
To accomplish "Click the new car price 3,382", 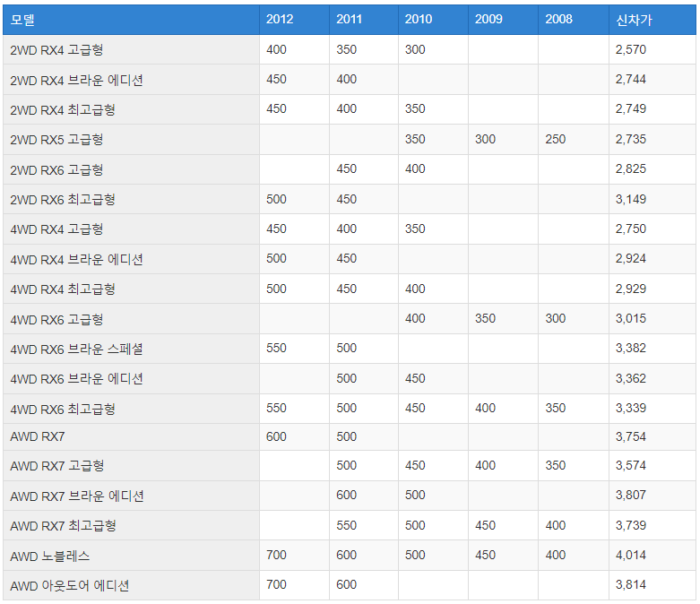I will point(631,348).
